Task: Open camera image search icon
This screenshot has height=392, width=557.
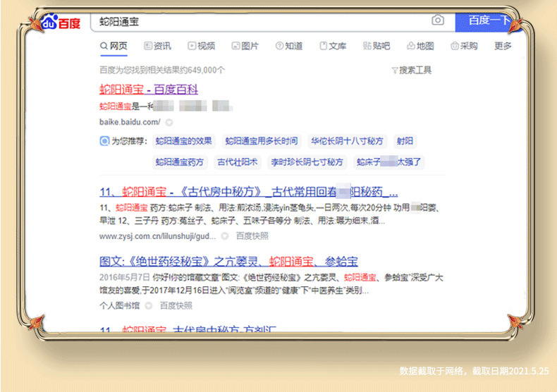Action: [438, 20]
